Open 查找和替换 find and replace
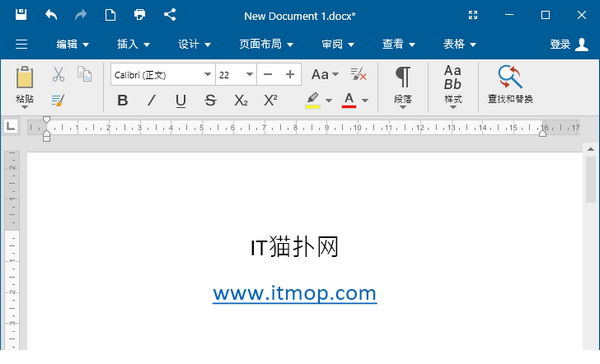 click(510, 84)
